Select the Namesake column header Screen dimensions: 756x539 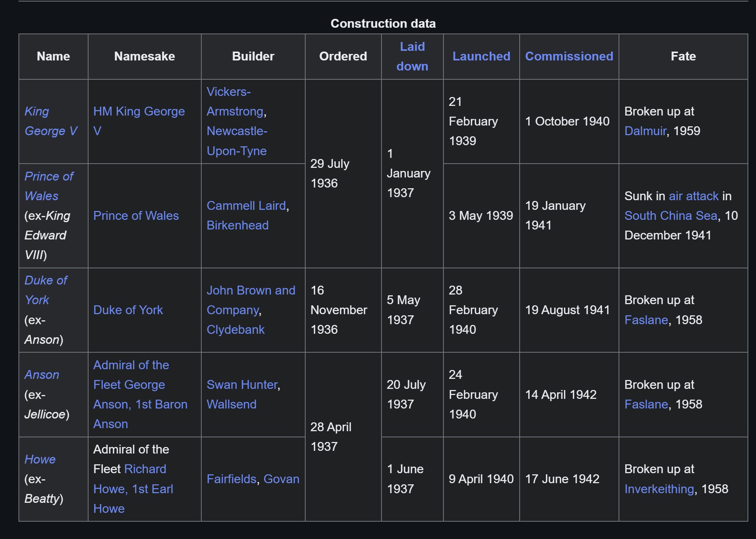click(145, 57)
